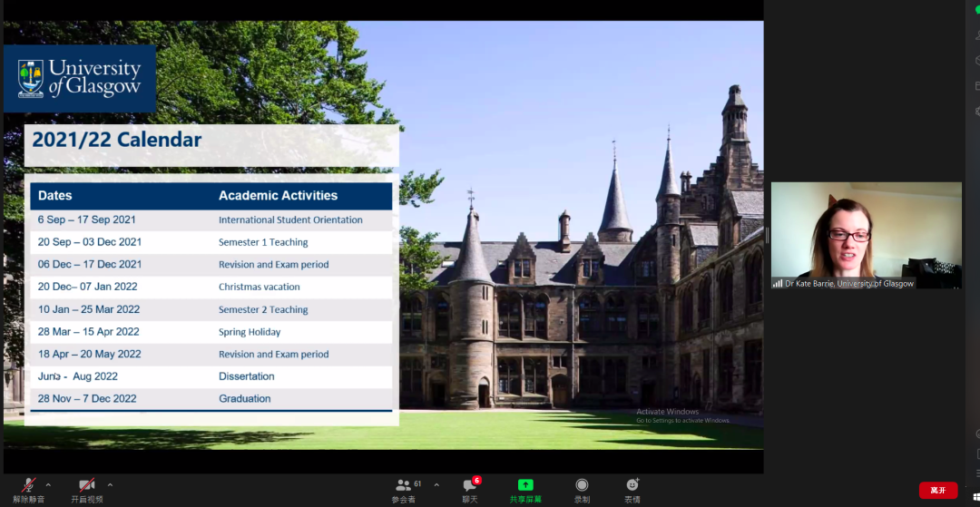
Task: Click the green share screen button
Action: click(x=525, y=490)
